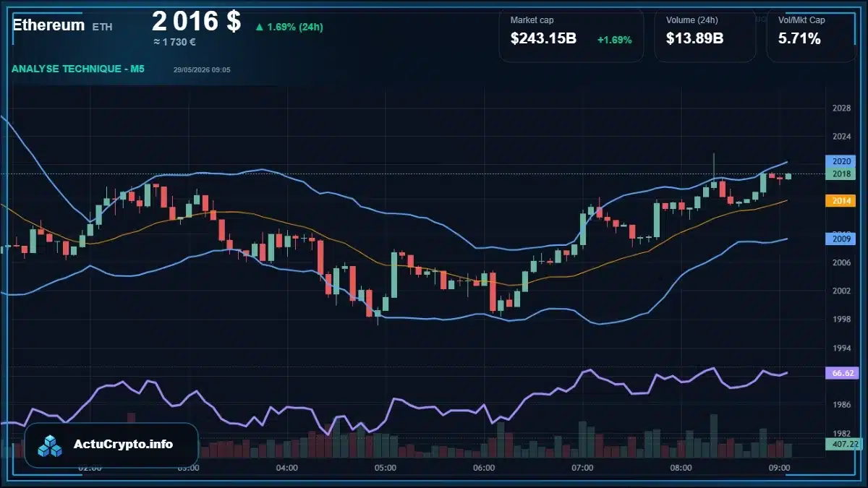Click the 06:00 time axis label
The width and height of the screenshot is (868, 488).
coord(484,468)
